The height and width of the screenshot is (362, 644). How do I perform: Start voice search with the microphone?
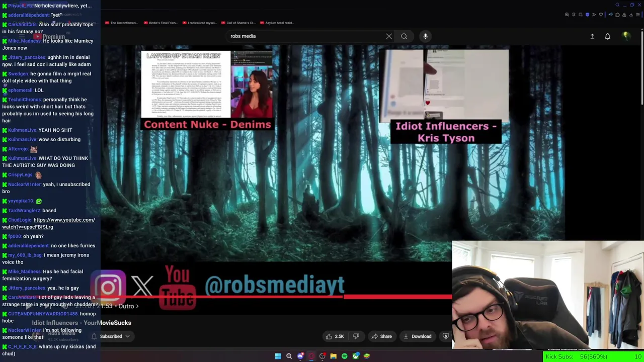coord(425,36)
